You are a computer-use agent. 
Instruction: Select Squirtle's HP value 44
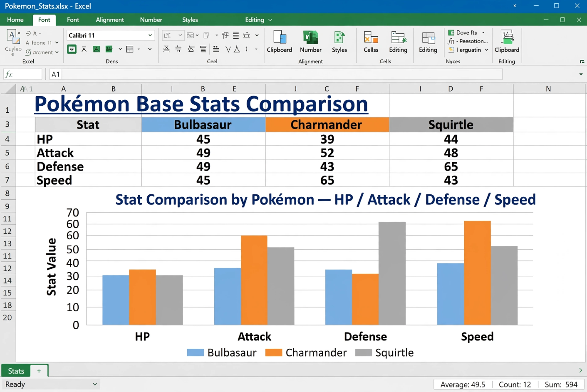click(x=451, y=139)
